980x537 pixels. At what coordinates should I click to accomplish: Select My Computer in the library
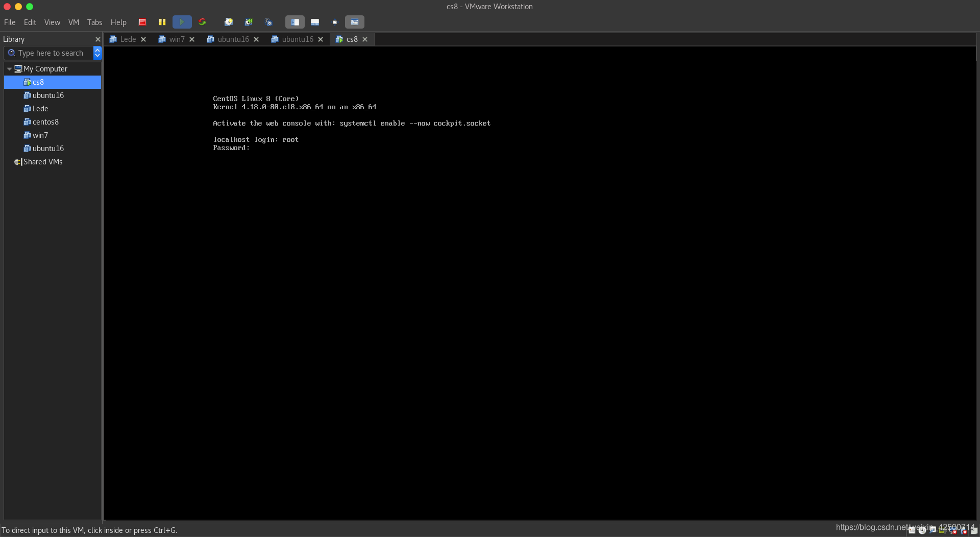[x=45, y=69]
